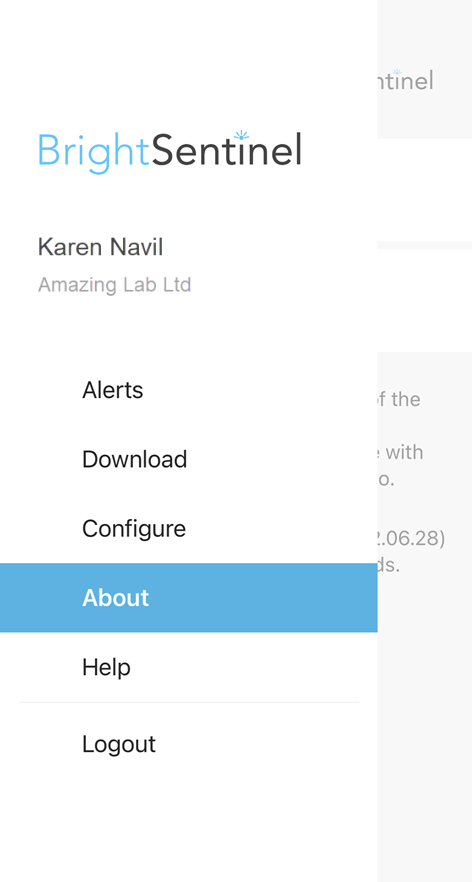
Task: Click the small sunburst icon in the background header
Action: coord(397,72)
